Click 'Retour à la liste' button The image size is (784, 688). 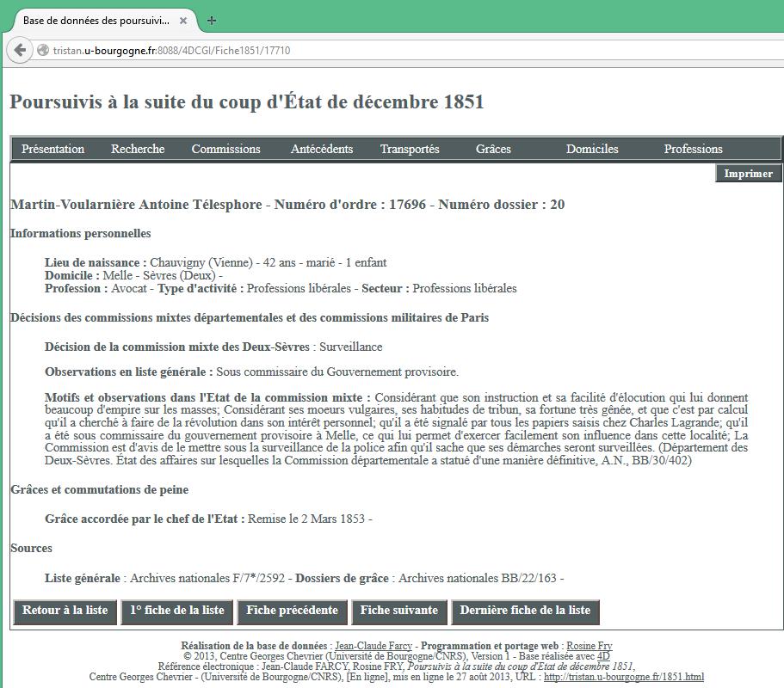[x=65, y=611]
